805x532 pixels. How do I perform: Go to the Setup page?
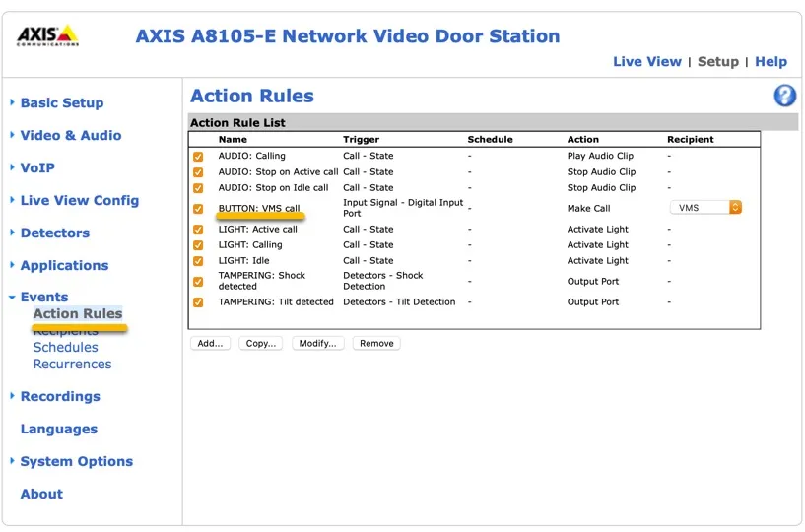717,62
